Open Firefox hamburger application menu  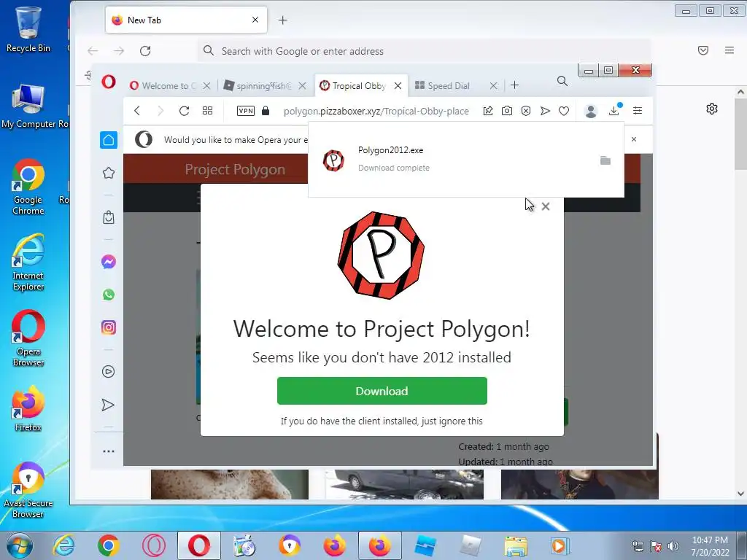[x=729, y=50]
